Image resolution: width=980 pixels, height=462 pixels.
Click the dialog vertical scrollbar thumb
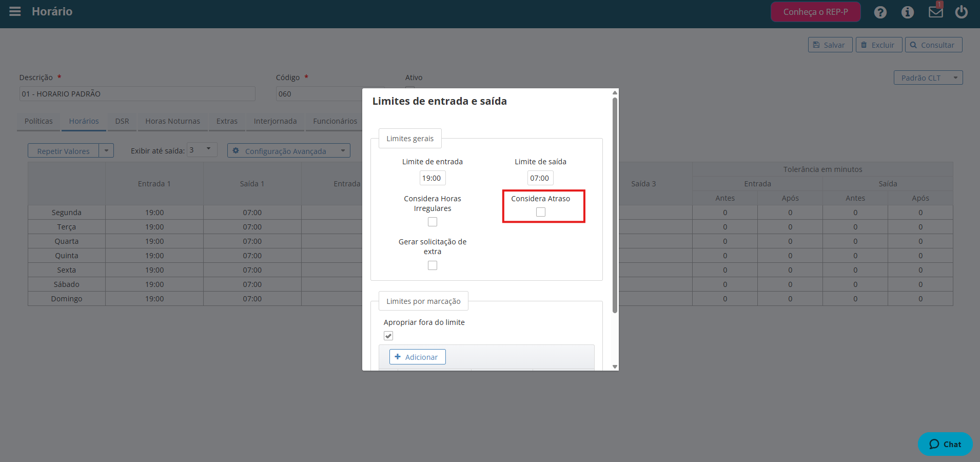pyautogui.click(x=615, y=205)
